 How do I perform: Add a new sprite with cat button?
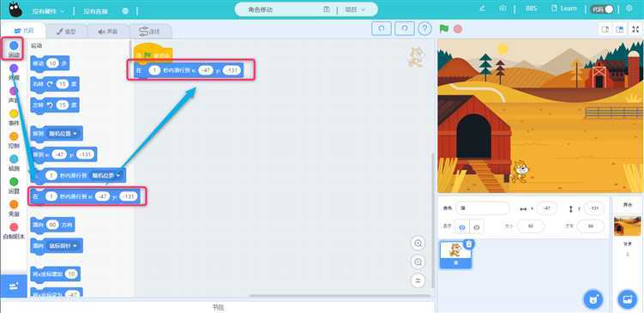click(x=593, y=299)
